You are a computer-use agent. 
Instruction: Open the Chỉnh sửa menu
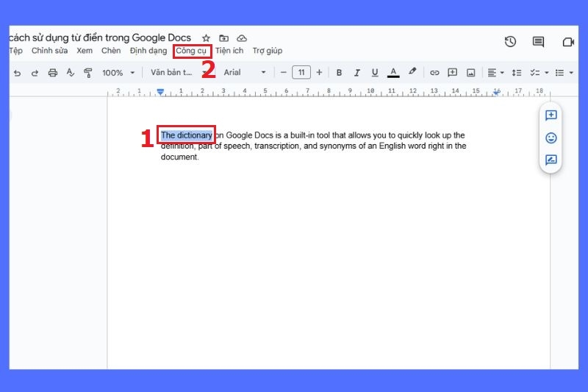click(49, 51)
